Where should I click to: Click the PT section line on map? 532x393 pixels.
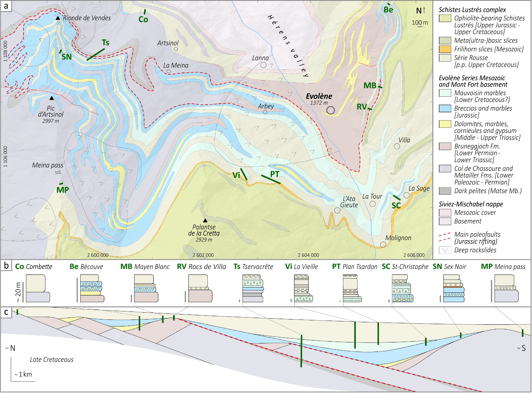click(271, 179)
